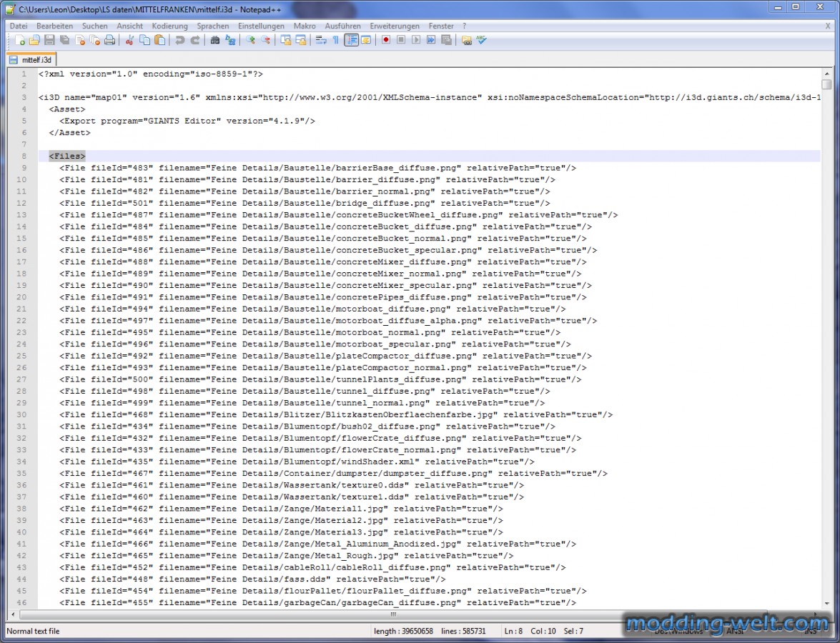The image size is (840, 643).
Task: Toggle Show All Characters pilcrow icon
Action: pos(336,40)
